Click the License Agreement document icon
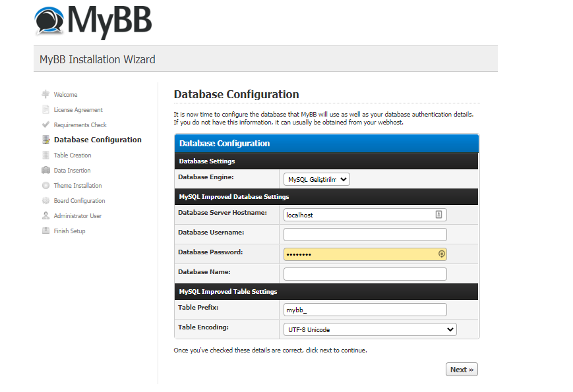Screen dimensions: 573x392 pos(45,109)
